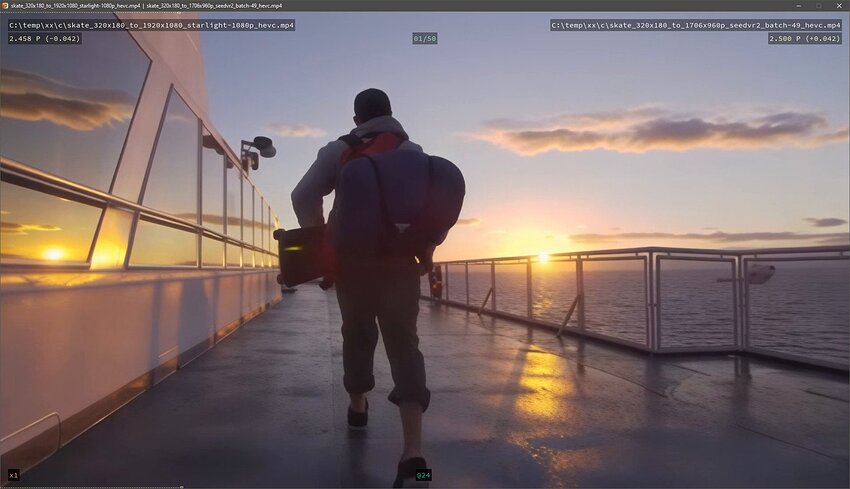850x489 pixels.
Task: Click the large cloud in the right sky
Action: coord(660,130)
